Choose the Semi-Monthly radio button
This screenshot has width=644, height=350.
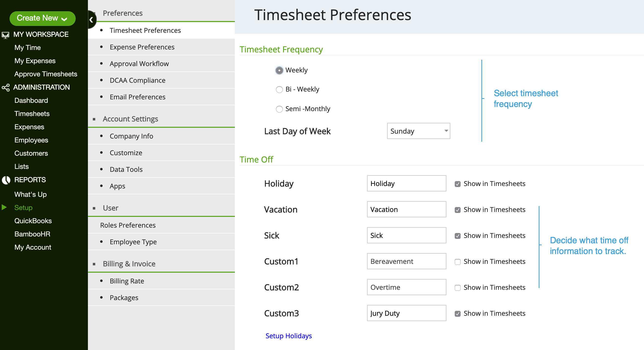pyautogui.click(x=279, y=109)
